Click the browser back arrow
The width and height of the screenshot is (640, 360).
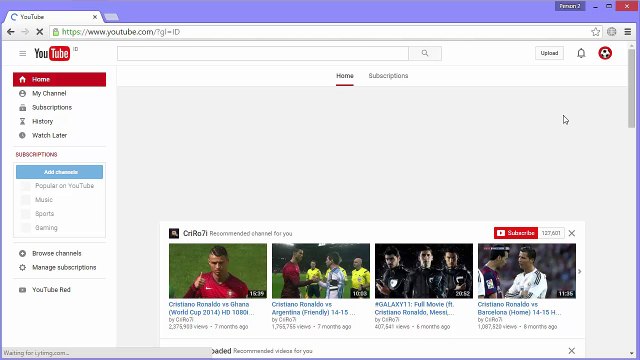[11, 32]
